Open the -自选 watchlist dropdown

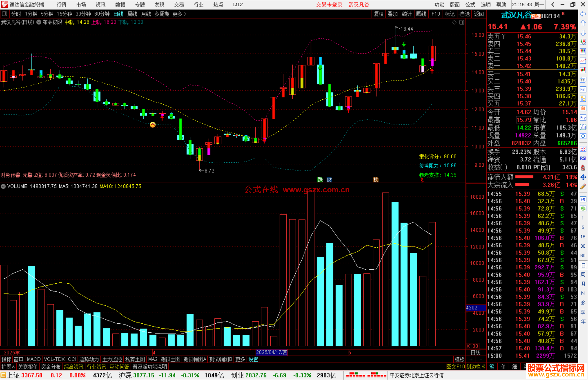pos(464,14)
